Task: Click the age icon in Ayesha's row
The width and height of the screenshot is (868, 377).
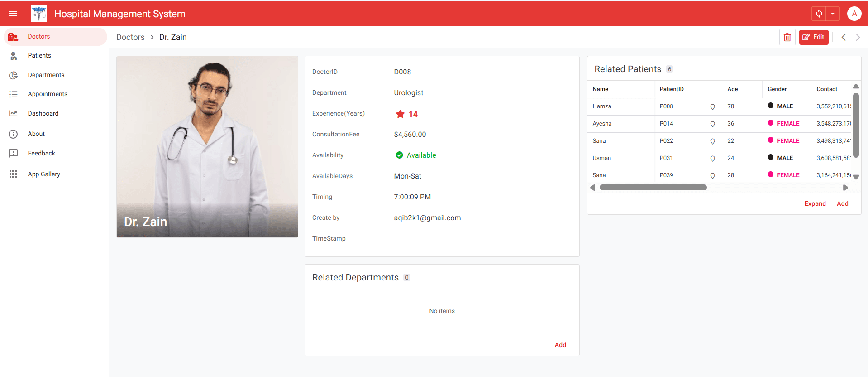Action: [712, 124]
